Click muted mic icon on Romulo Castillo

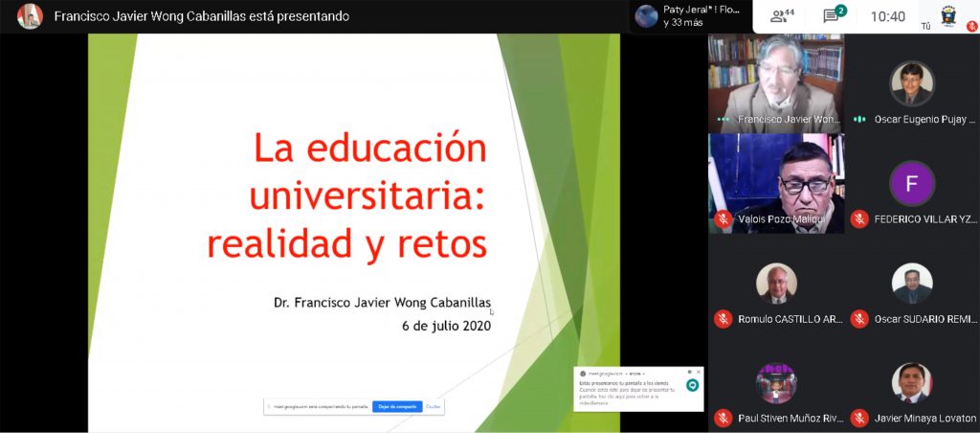(724, 318)
